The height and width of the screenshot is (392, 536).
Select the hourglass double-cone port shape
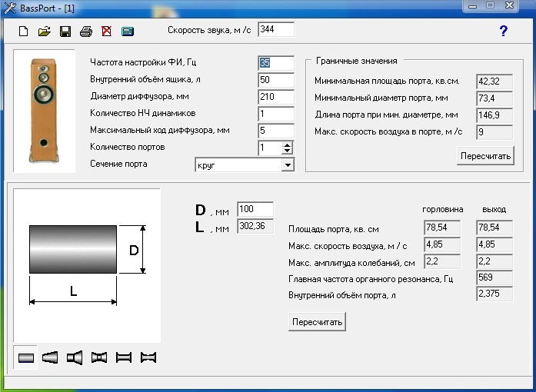[x=99, y=358]
